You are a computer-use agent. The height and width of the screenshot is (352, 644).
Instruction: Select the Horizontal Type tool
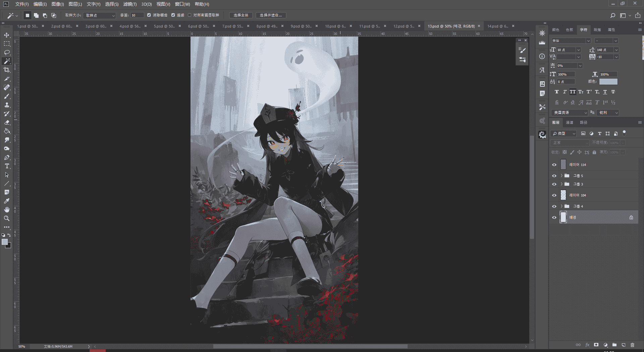point(7,166)
